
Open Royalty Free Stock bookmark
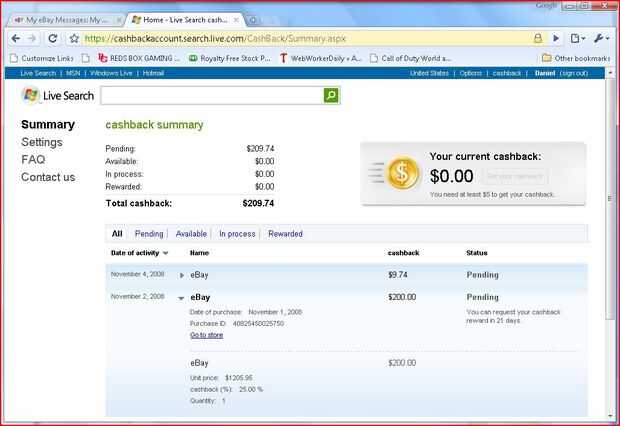(230, 59)
